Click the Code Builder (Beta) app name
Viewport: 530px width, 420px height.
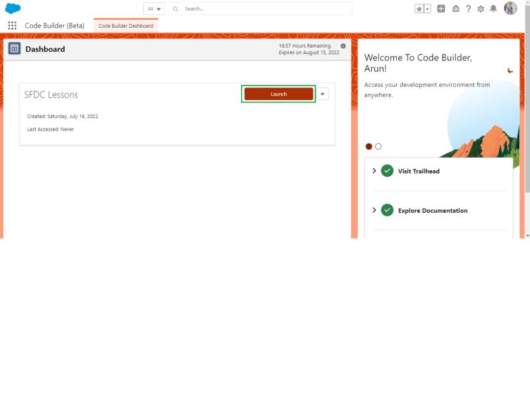click(55, 25)
